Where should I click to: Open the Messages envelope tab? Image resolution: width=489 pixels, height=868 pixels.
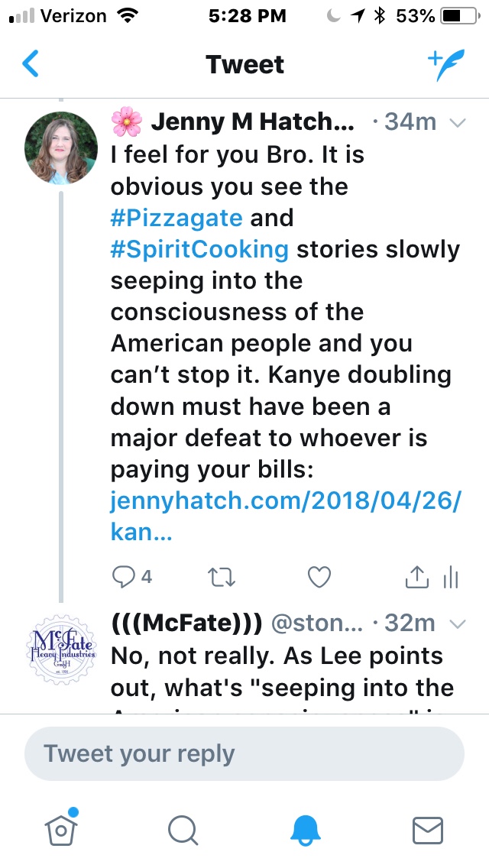[428, 829]
